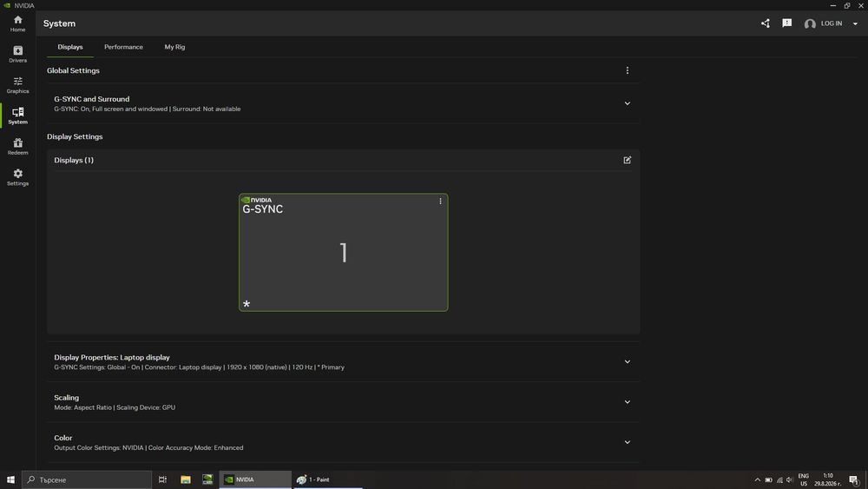
Task: Click the ENG US language indicator
Action: (804, 480)
